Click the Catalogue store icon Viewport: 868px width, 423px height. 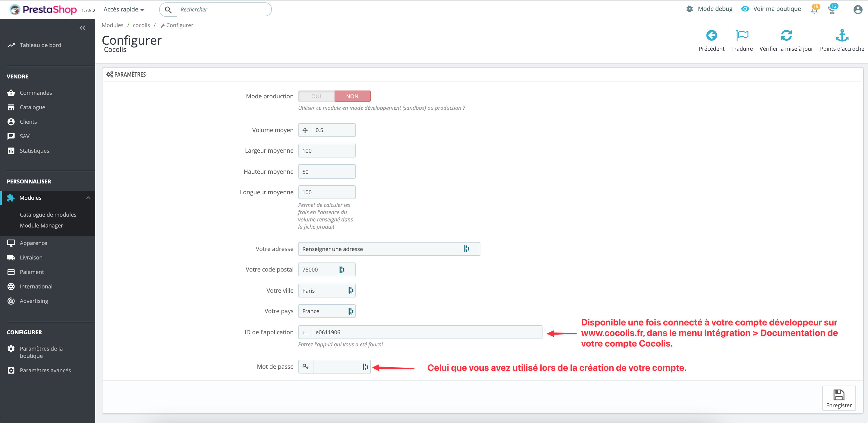tap(11, 107)
